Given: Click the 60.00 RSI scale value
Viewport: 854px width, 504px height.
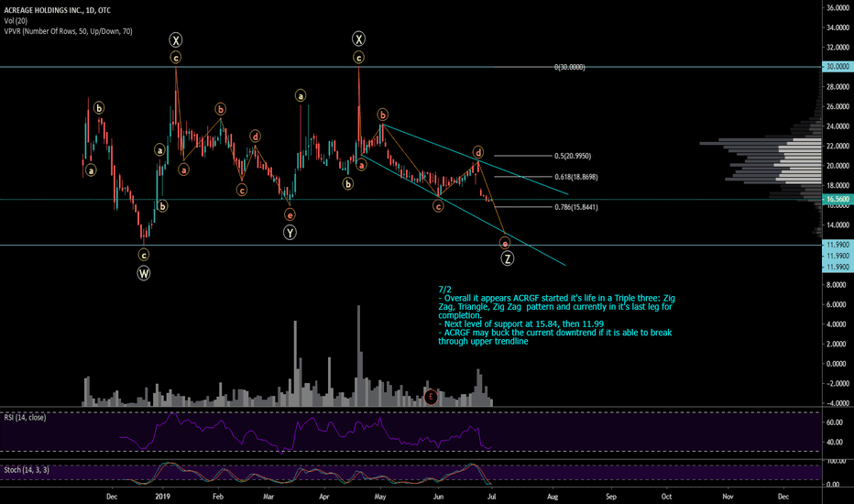Looking at the screenshot, I should pyautogui.click(x=835, y=422).
